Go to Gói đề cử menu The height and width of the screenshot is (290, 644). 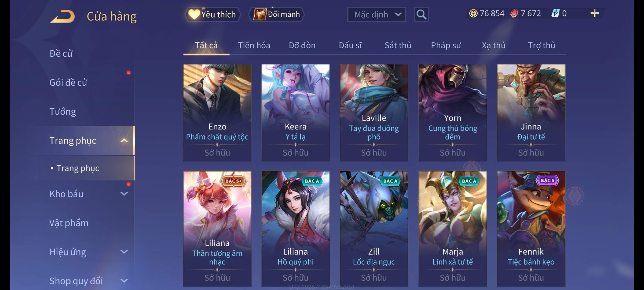(68, 82)
